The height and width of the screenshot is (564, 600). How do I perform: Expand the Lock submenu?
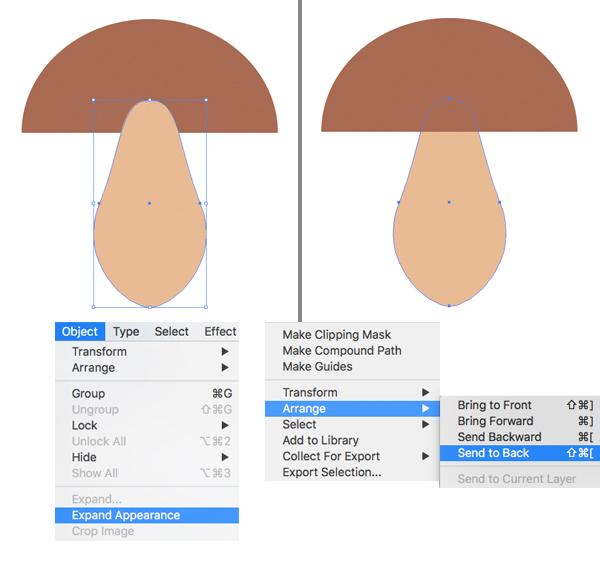click(x=85, y=425)
